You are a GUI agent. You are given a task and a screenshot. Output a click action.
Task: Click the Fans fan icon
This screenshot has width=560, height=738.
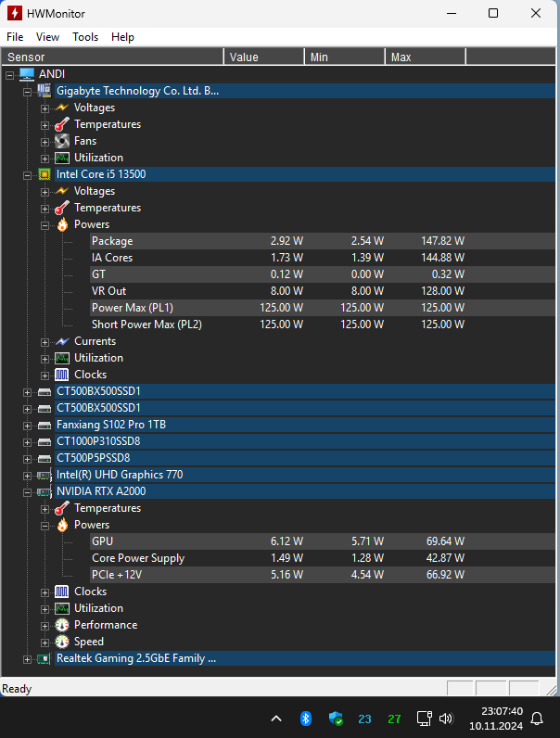pyautogui.click(x=61, y=141)
